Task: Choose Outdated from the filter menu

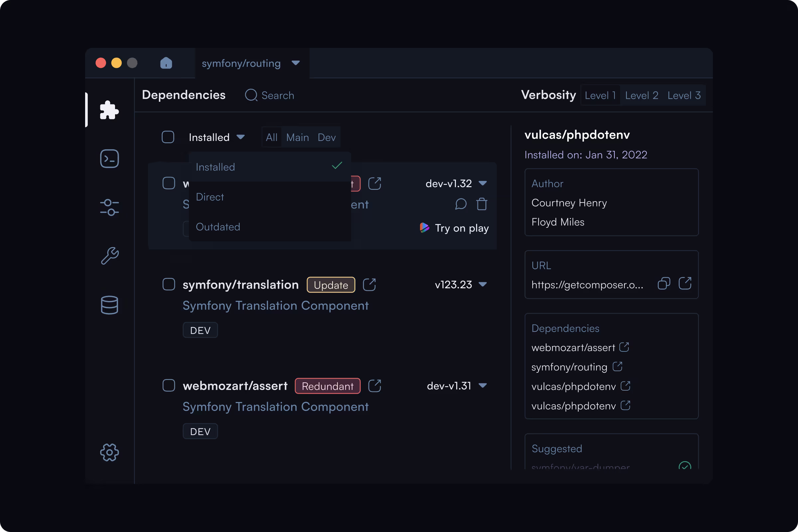Action: (x=218, y=227)
